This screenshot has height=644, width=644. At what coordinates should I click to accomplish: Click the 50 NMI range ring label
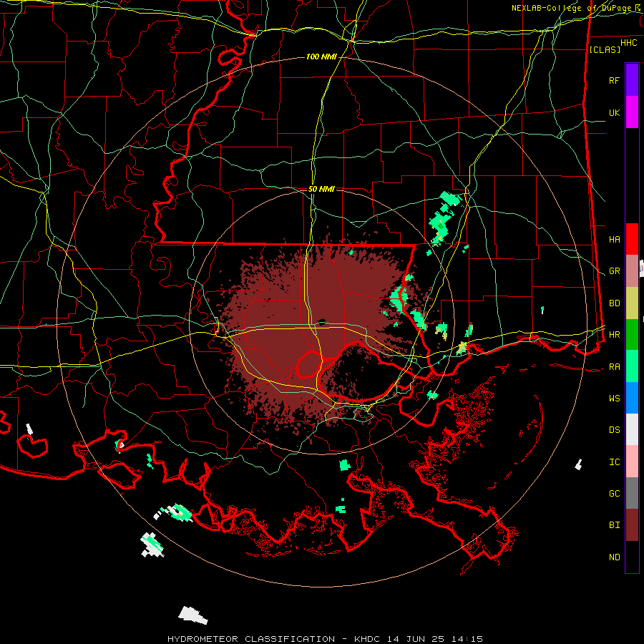(321, 189)
